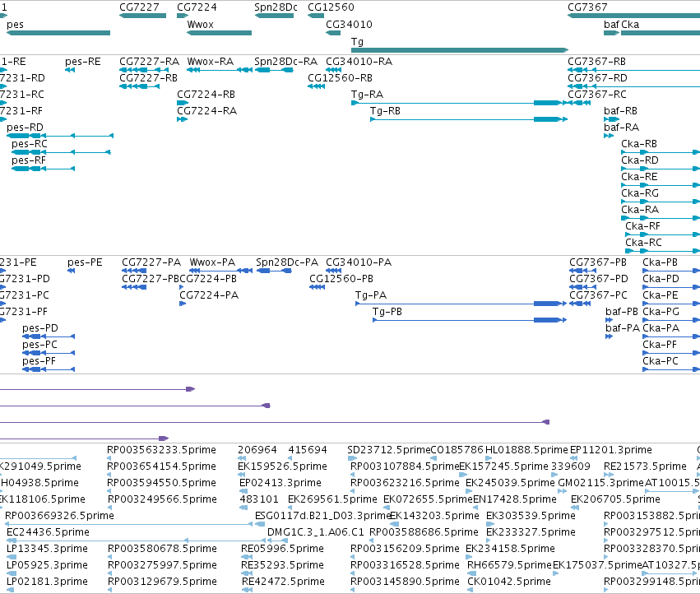Click the CG12560-RB transcript

pyautogui.click(x=316, y=86)
